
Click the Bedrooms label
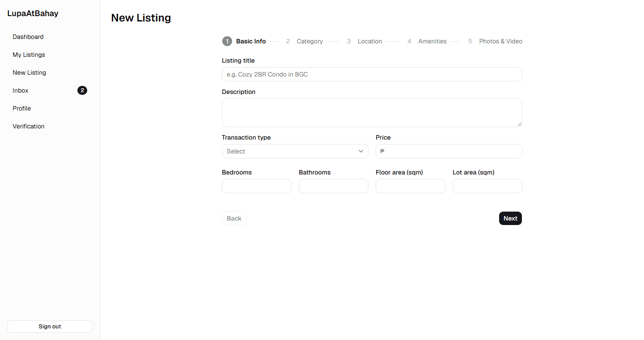[237, 172]
